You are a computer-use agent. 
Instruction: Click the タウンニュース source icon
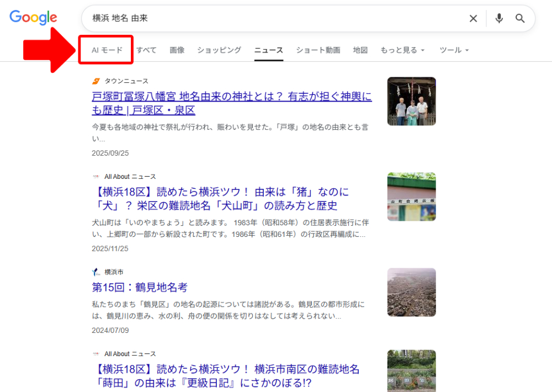[95, 81]
